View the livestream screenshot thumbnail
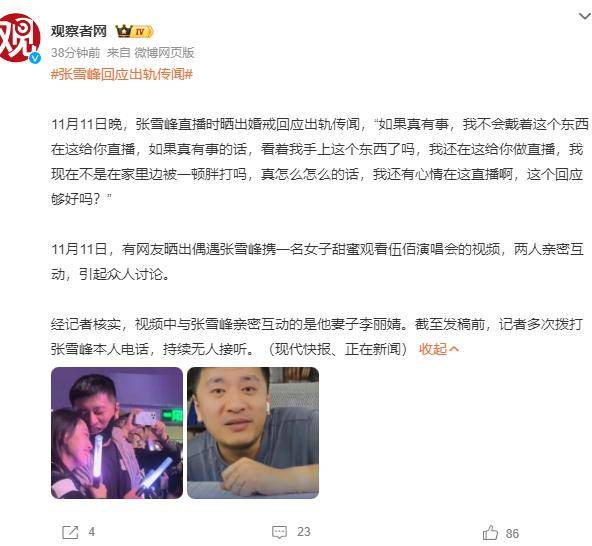 (253, 433)
